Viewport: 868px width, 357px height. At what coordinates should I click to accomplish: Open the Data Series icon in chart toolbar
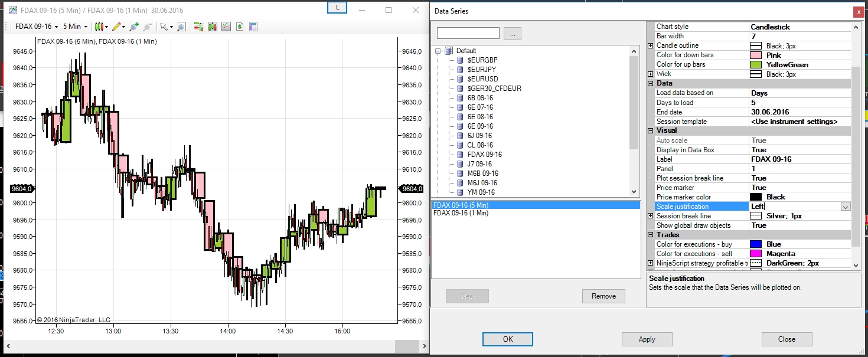212,27
